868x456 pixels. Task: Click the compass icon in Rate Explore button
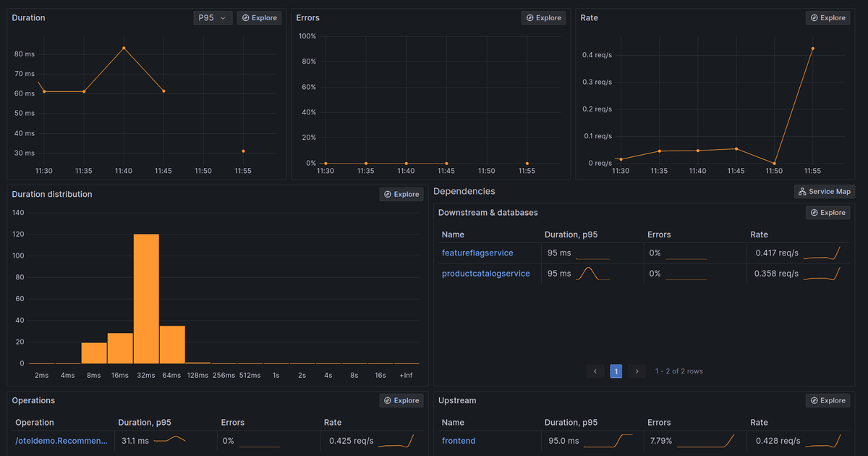coord(814,18)
